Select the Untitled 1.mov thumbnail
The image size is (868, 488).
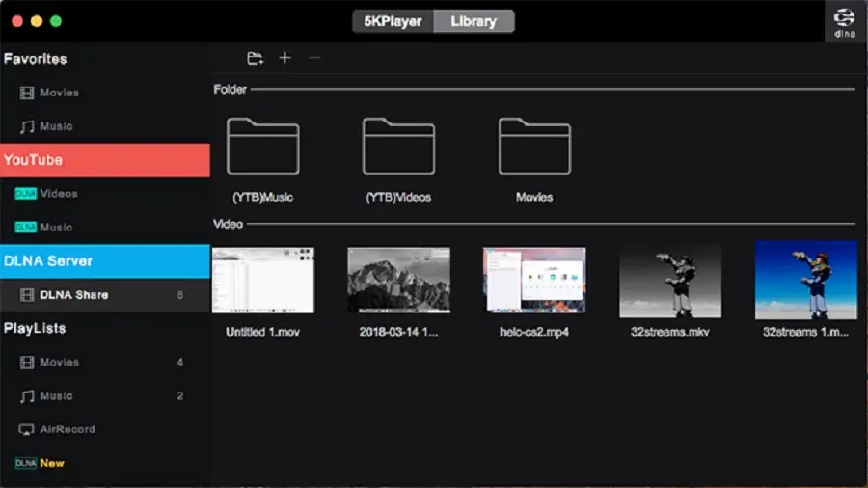(263, 281)
